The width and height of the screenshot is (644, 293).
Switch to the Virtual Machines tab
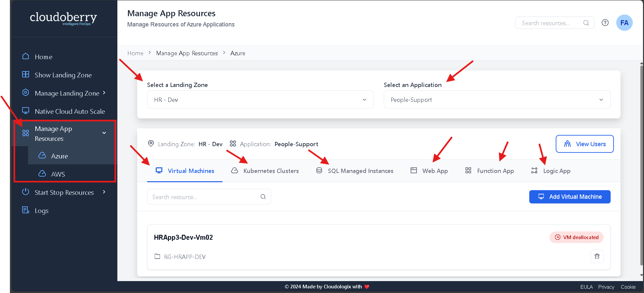click(x=185, y=171)
